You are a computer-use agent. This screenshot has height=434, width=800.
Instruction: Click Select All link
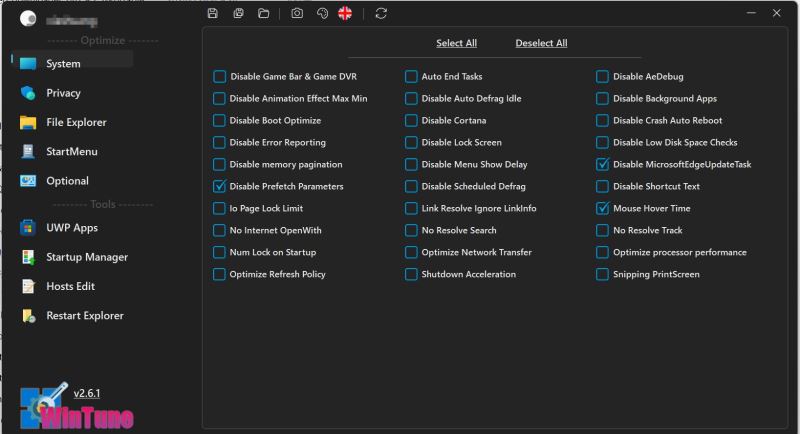[457, 43]
